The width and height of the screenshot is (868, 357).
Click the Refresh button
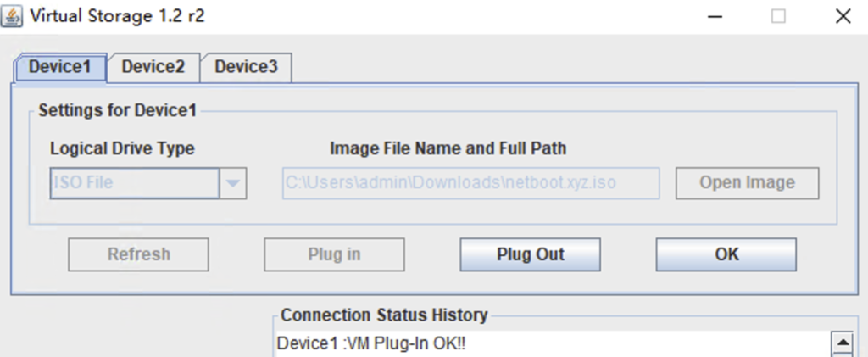(x=139, y=254)
